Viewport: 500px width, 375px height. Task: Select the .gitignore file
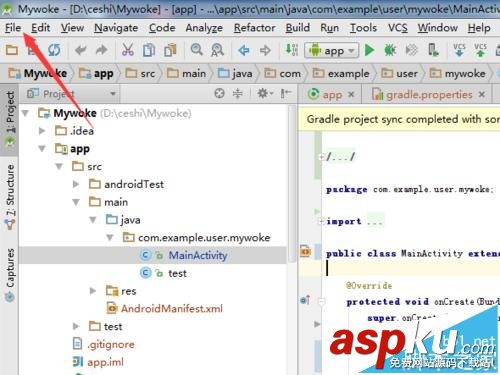pyautogui.click(x=104, y=344)
